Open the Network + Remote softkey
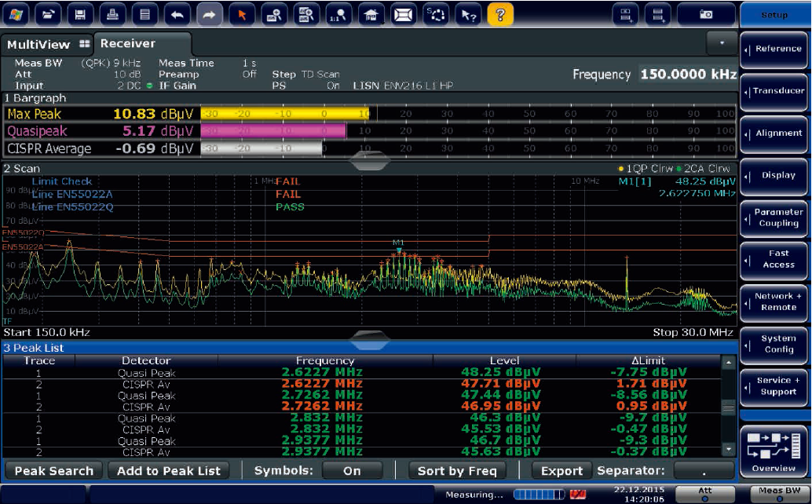The height and width of the screenshot is (504, 812). (774, 302)
